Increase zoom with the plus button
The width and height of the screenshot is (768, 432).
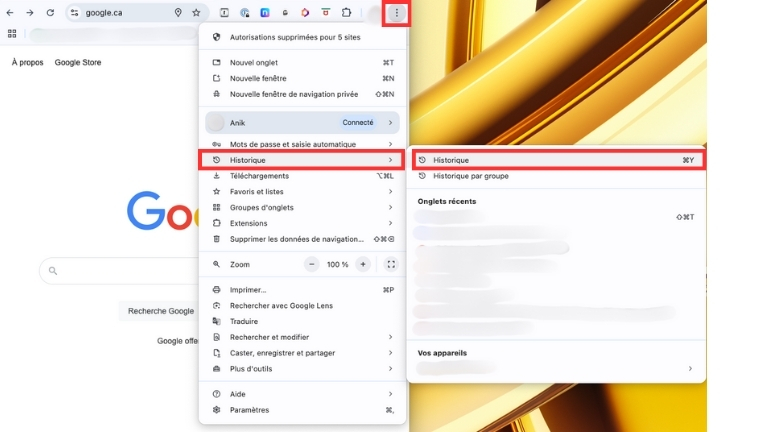point(363,264)
